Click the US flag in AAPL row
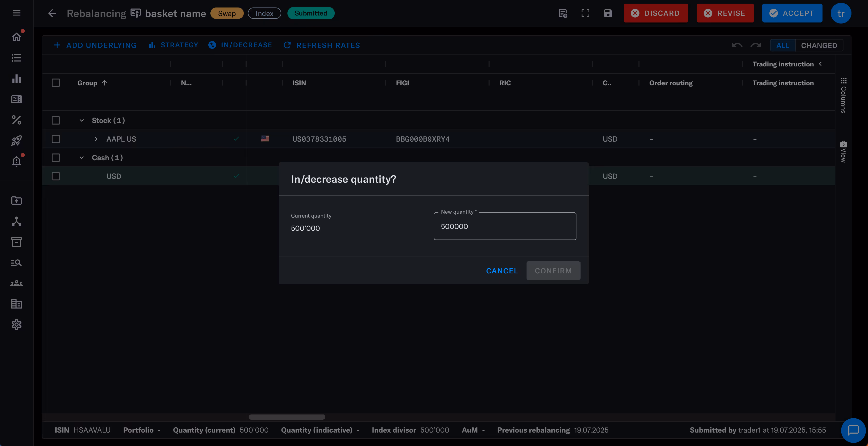This screenshot has width=868, height=446. [265, 139]
